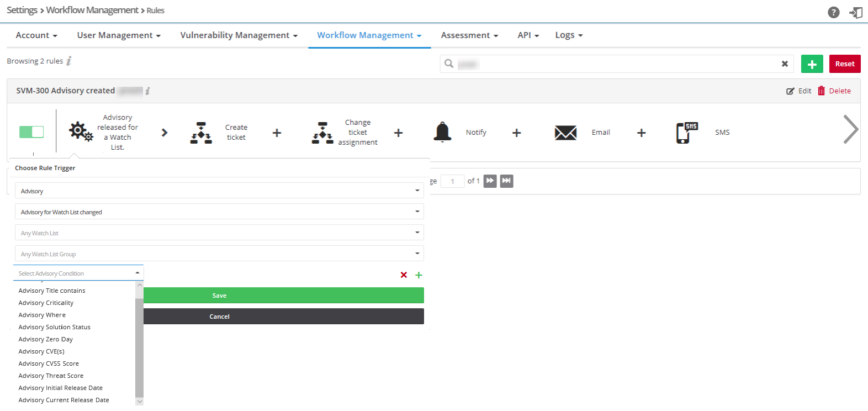Open the User Management menu
The image size is (868, 411).
click(x=119, y=35)
